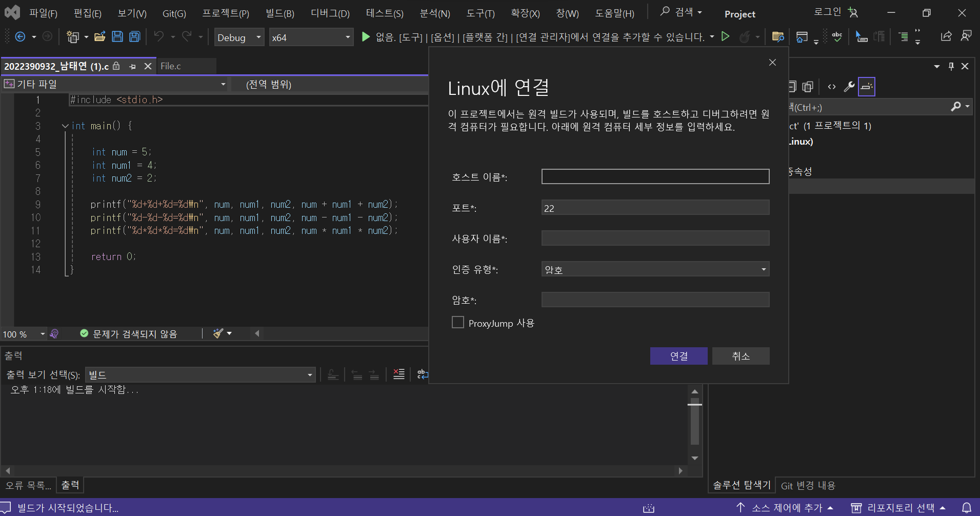Click the cursor selection toolbar icon
Screen dimensions: 980x516
tap(862, 36)
